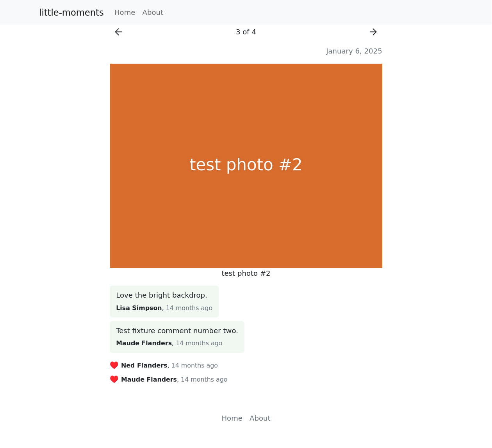Image resolution: width=492 pixels, height=448 pixels.
Task: Click the timestamp on Lisa Simpson's comment
Action: click(x=189, y=308)
